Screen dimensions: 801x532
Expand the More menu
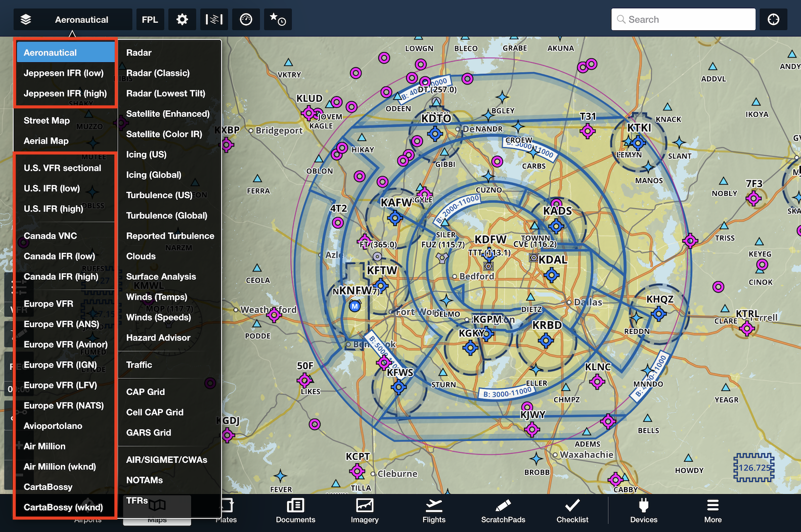point(713,511)
